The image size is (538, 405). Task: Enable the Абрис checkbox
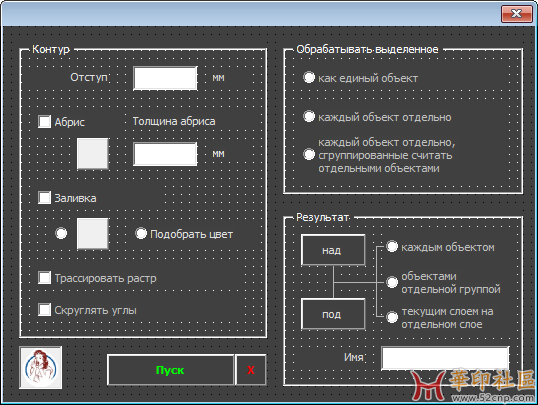tap(45, 122)
